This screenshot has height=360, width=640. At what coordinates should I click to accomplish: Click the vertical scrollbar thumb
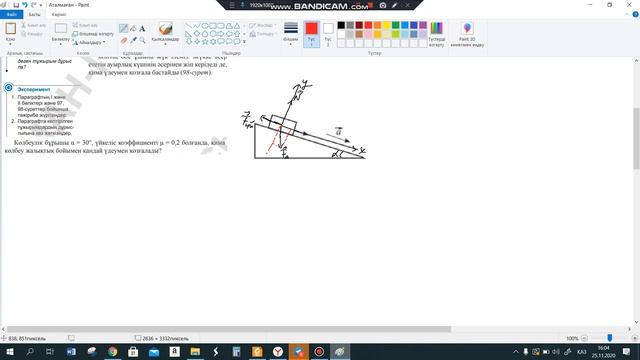tap(636, 138)
